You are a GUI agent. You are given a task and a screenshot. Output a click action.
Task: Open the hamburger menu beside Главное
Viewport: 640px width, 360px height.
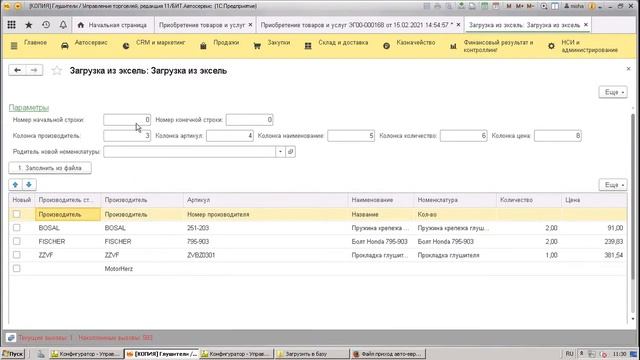(x=14, y=46)
